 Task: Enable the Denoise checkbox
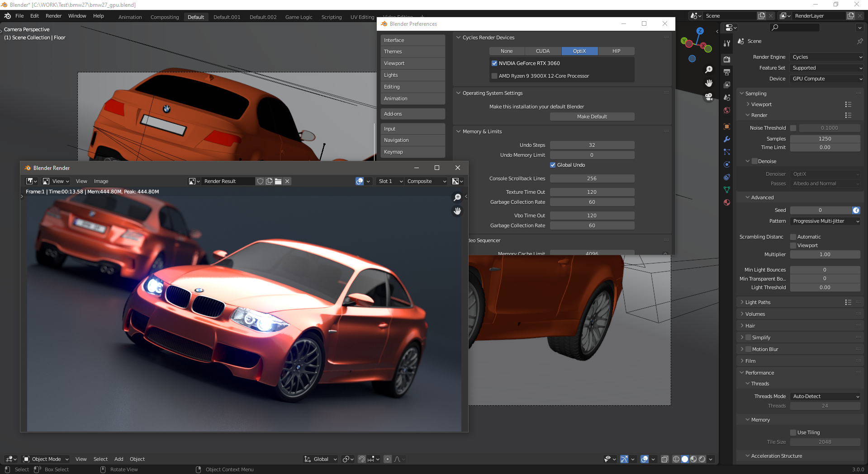click(754, 161)
